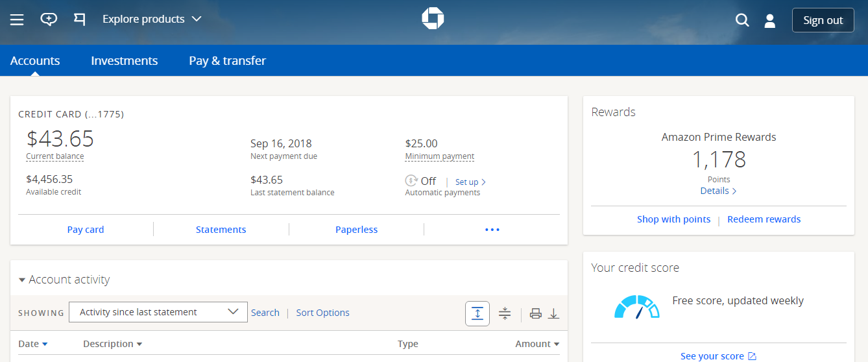Click the collapse rows icon in activity
This screenshot has width=868, height=362.
(x=505, y=313)
